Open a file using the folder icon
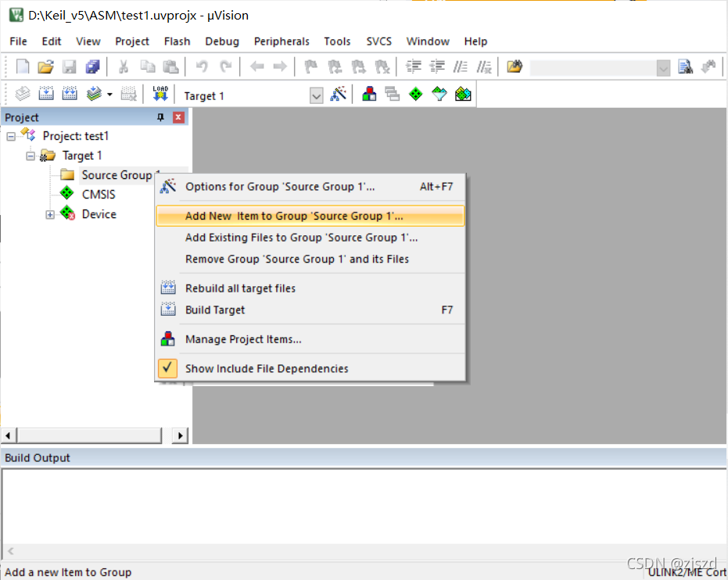This screenshot has height=580, width=728. [45, 66]
